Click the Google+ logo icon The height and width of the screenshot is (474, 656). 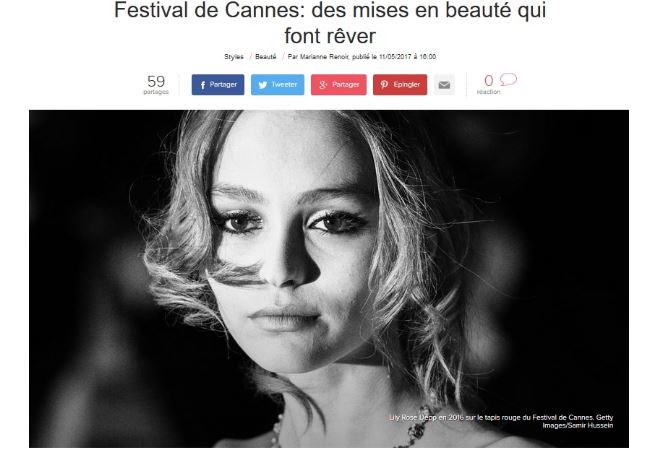[x=323, y=85]
